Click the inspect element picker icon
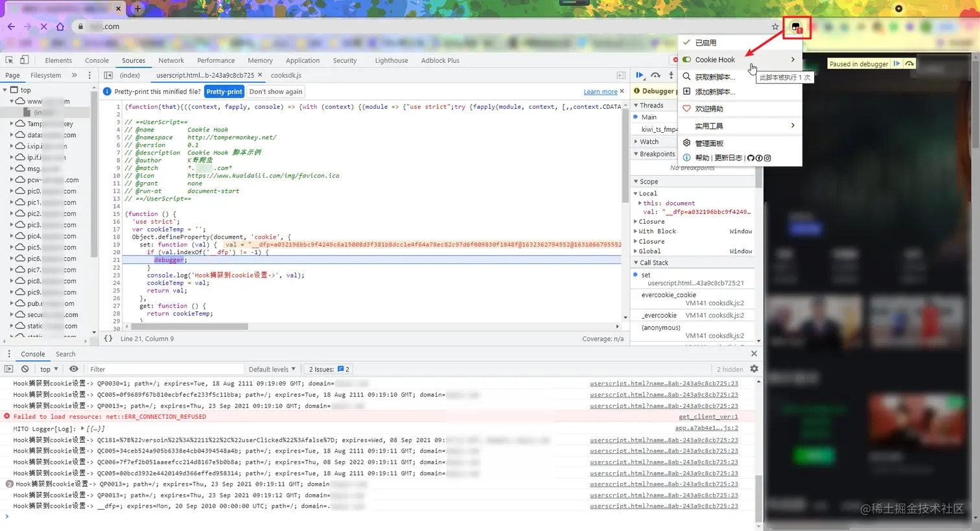This screenshot has width=980, height=531. click(x=9, y=60)
